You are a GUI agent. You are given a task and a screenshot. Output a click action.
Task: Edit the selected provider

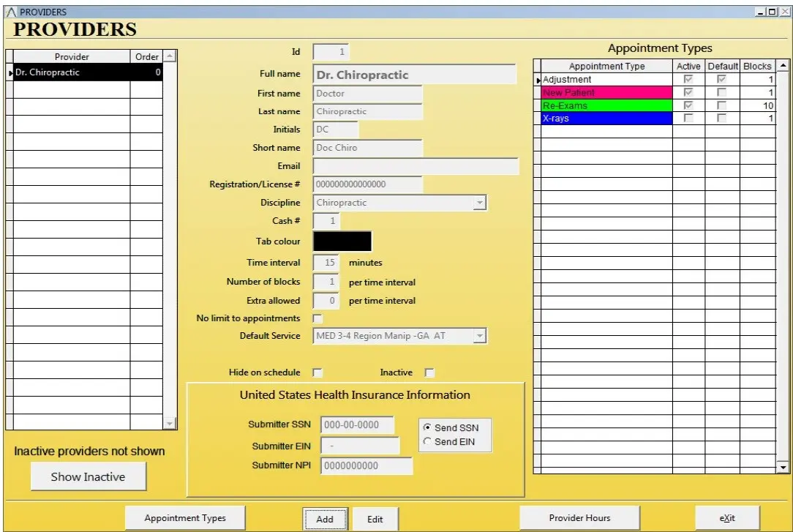point(375,519)
